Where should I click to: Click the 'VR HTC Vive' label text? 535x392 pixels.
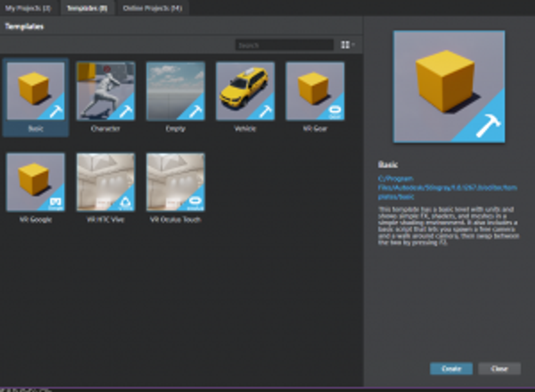click(x=105, y=220)
